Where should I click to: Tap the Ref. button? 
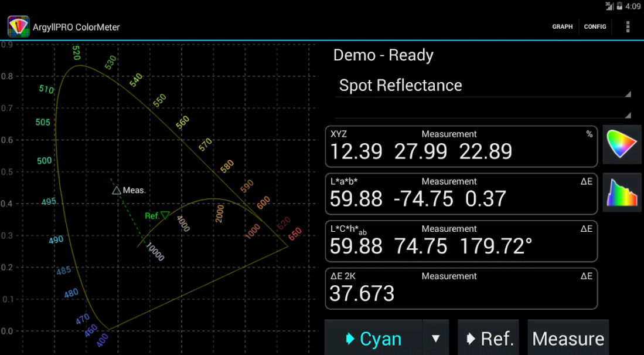pos(488,339)
